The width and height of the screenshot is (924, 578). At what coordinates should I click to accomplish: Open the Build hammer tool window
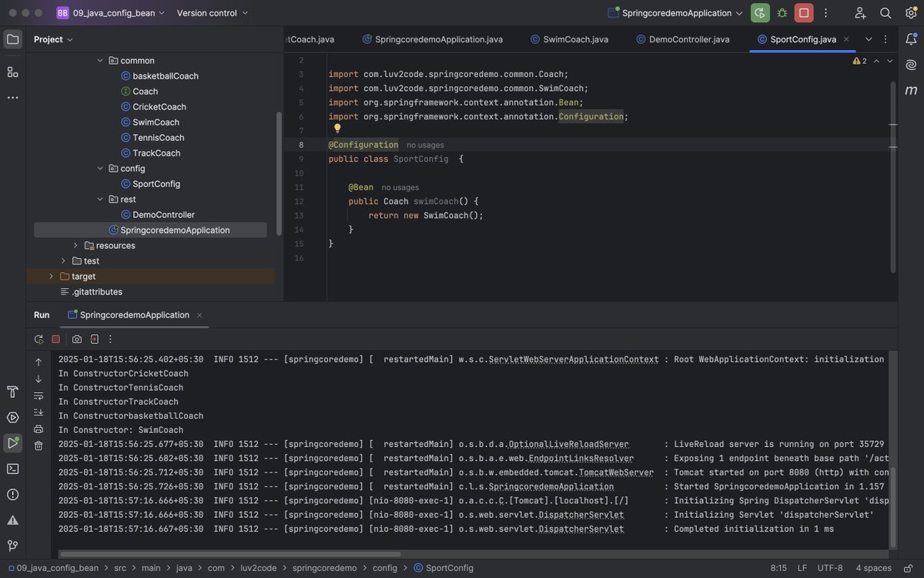pyautogui.click(x=12, y=392)
